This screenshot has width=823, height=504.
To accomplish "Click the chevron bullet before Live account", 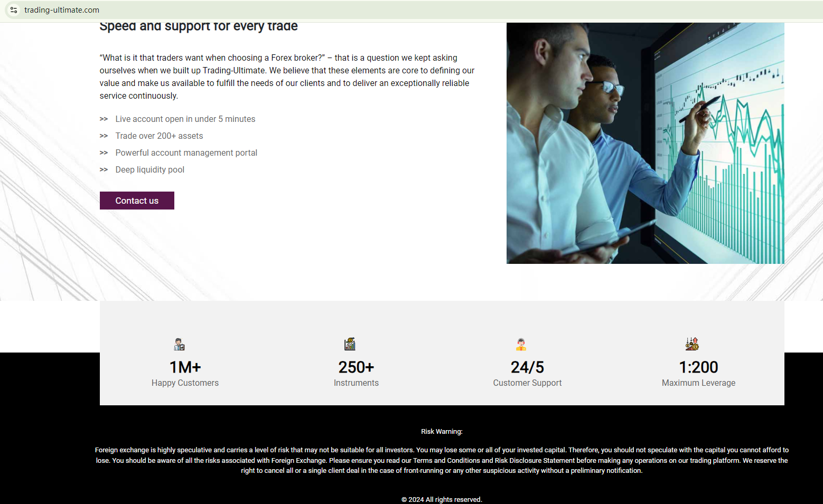I will point(104,119).
